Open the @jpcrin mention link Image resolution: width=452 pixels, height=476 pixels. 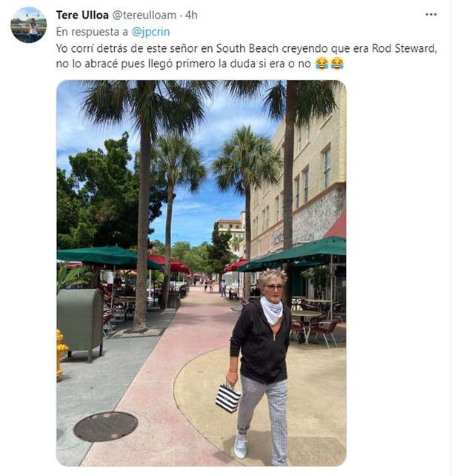click(x=150, y=32)
